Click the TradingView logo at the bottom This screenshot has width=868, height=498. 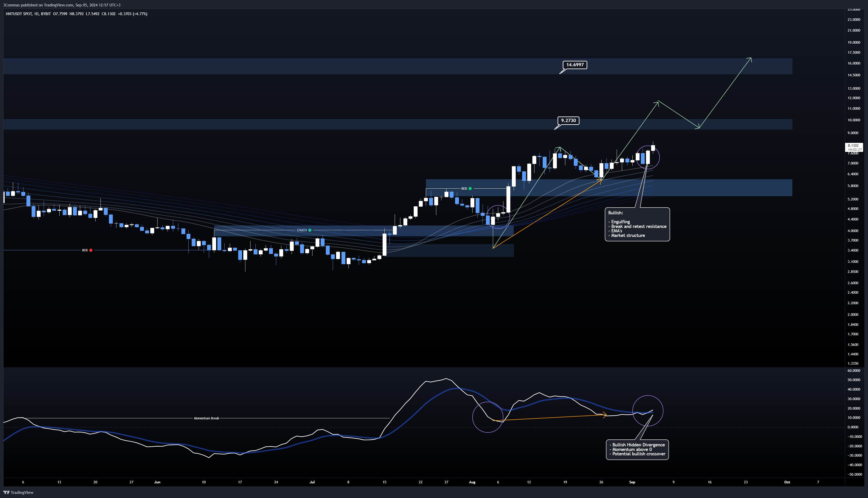pyautogui.click(x=19, y=493)
